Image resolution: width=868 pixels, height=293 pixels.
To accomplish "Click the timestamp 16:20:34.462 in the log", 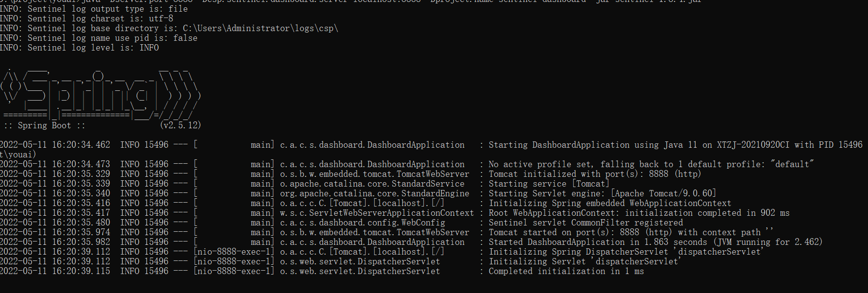I will pyautogui.click(x=81, y=145).
